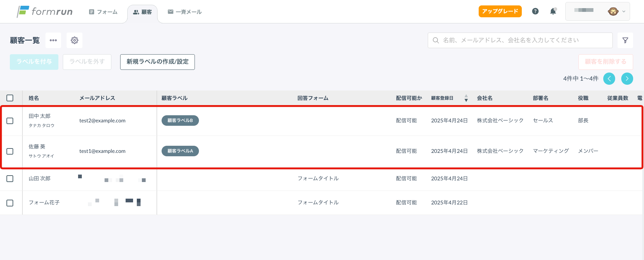Go to previous page arrow
Image resolution: width=644 pixels, height=260 pixels.
pyautogui.click(x=609, y=79)
